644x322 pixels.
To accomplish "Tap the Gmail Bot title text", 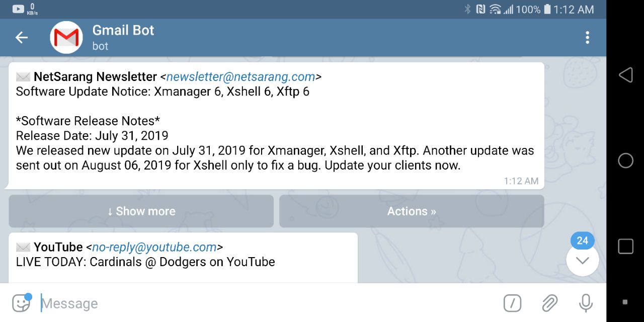I will (x=123, y=30).
